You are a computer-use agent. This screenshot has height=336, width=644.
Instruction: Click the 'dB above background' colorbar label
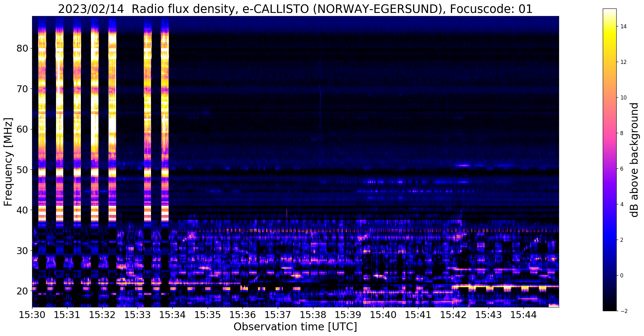click(x=635, y=160)
